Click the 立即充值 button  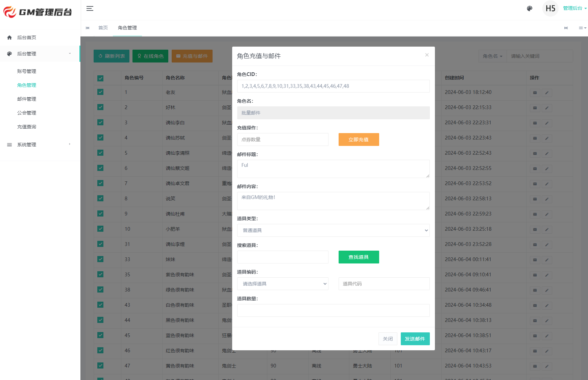click(x=359, y=140)
